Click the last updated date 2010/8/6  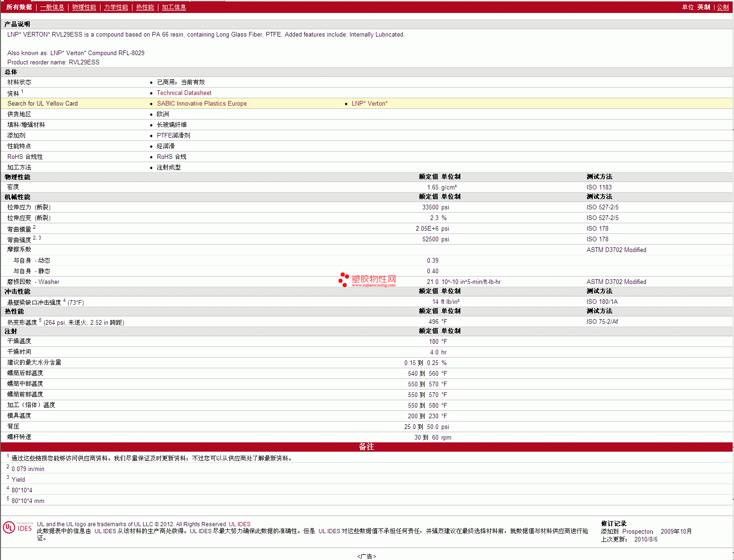[x=646, y=540]
